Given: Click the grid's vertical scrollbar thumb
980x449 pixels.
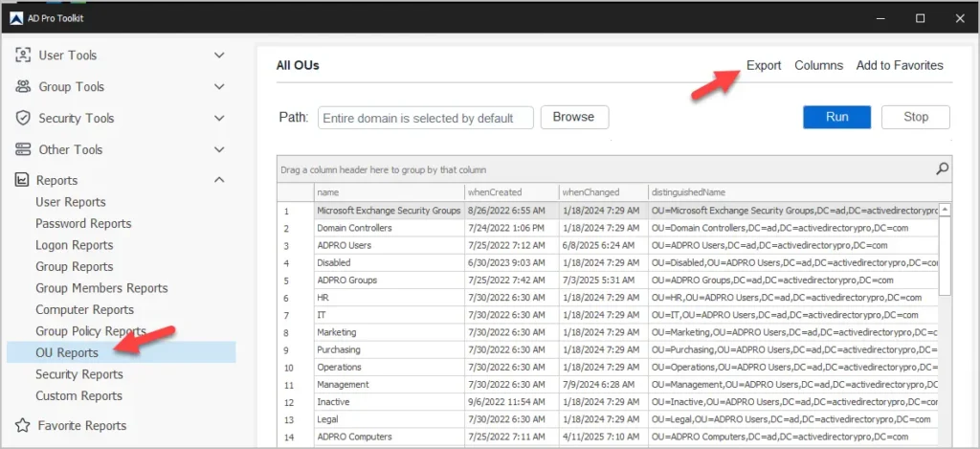Looking at the screenshot, I should tap(945, 255).
